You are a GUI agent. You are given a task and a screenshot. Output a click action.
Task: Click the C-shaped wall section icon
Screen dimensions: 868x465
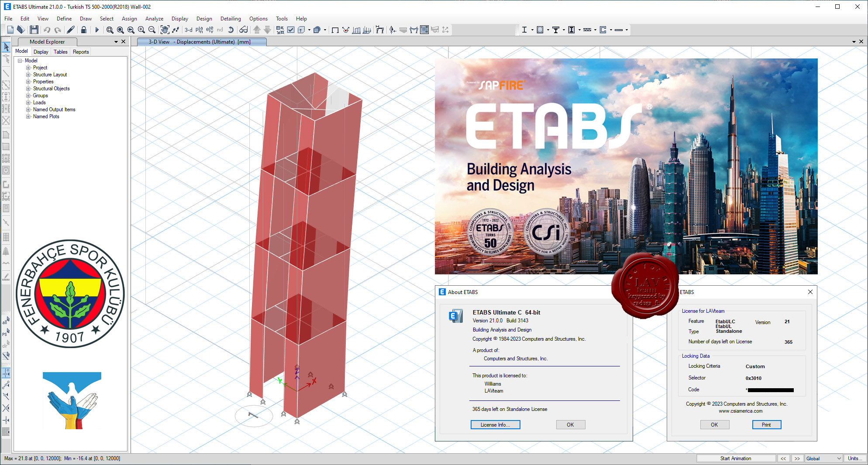(603, 30)
